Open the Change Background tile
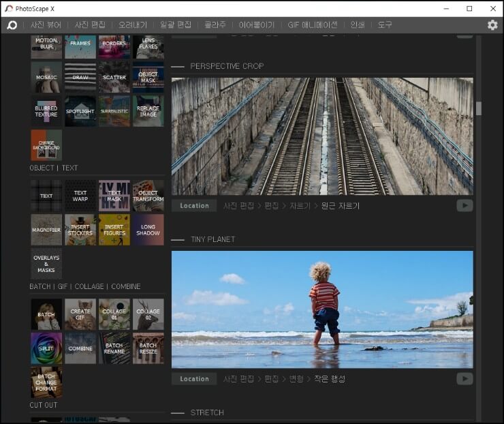 (46, 145)
